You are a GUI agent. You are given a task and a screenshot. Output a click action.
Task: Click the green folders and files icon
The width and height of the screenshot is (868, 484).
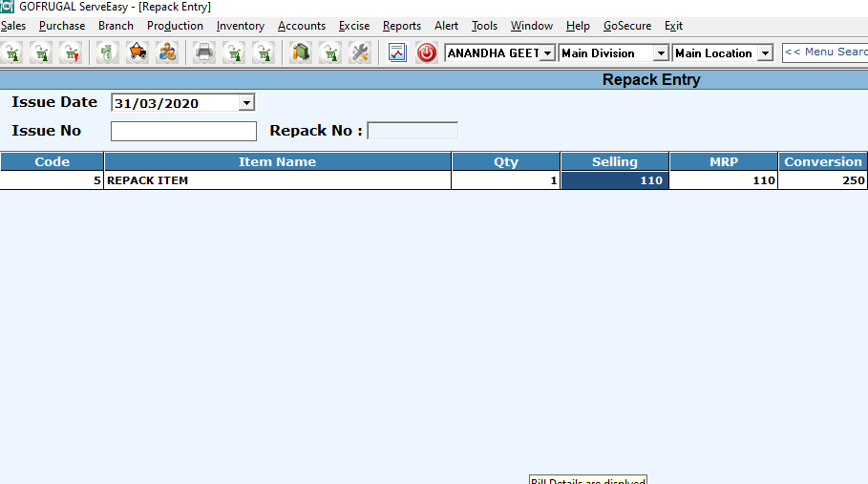point(301,53)
